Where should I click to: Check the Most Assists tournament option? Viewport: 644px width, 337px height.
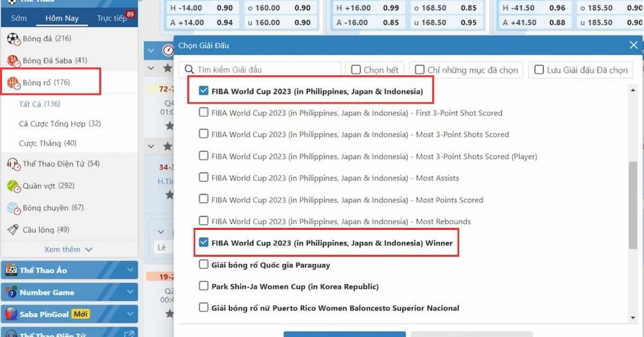[x=203, y=178]
